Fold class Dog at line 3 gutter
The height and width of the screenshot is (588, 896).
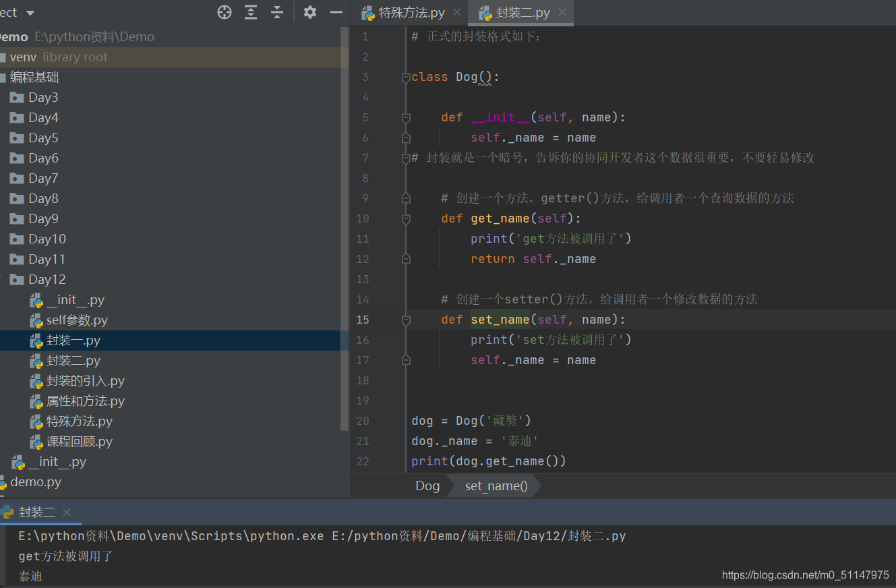pos(406,77)
